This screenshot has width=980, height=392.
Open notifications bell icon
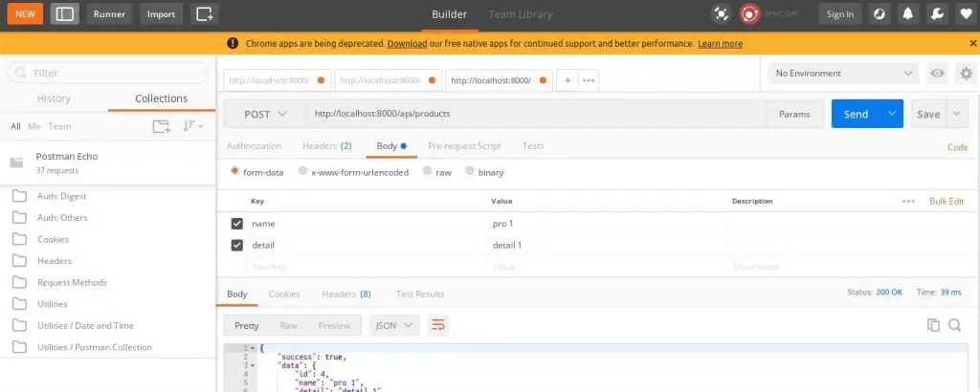(x=908, y=13)
